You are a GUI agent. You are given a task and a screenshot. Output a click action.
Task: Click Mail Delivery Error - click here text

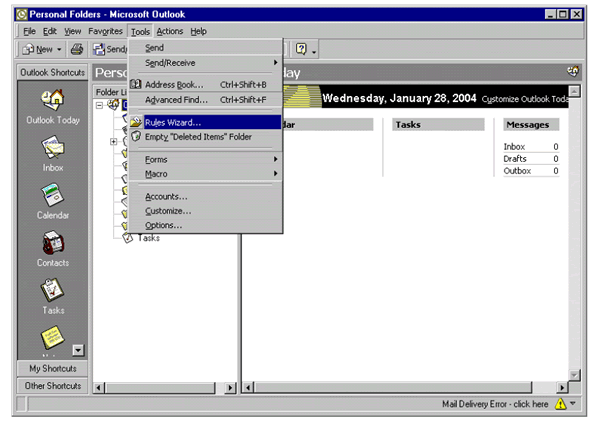(495, 404)
